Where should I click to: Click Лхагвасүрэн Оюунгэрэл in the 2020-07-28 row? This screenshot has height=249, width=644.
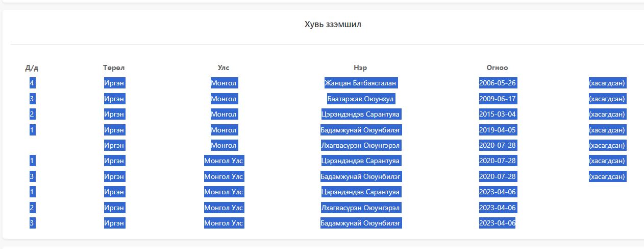tap(360, 145)
